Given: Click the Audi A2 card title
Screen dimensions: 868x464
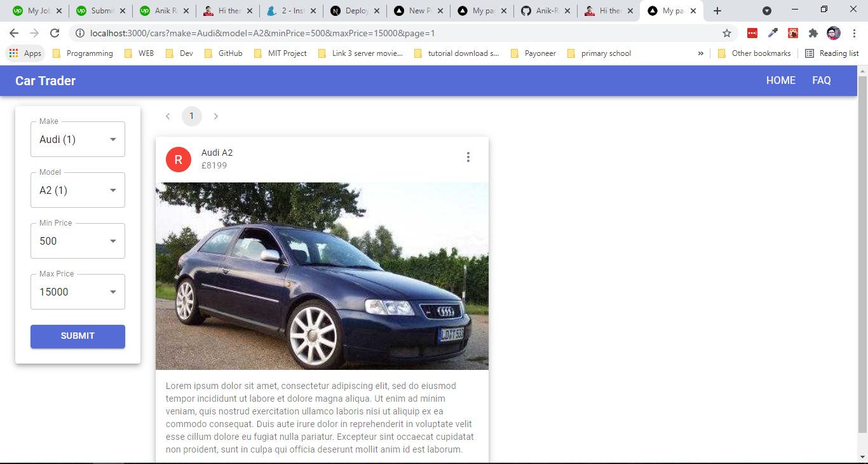Looking at the screenshot, I should click(x=217, y=153).
